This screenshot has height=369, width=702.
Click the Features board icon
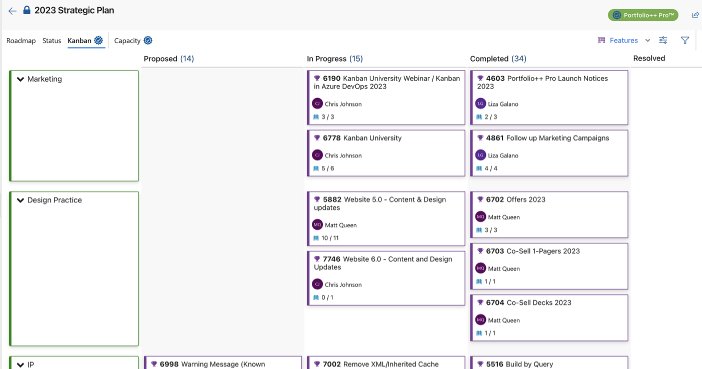tap(601, 40)
